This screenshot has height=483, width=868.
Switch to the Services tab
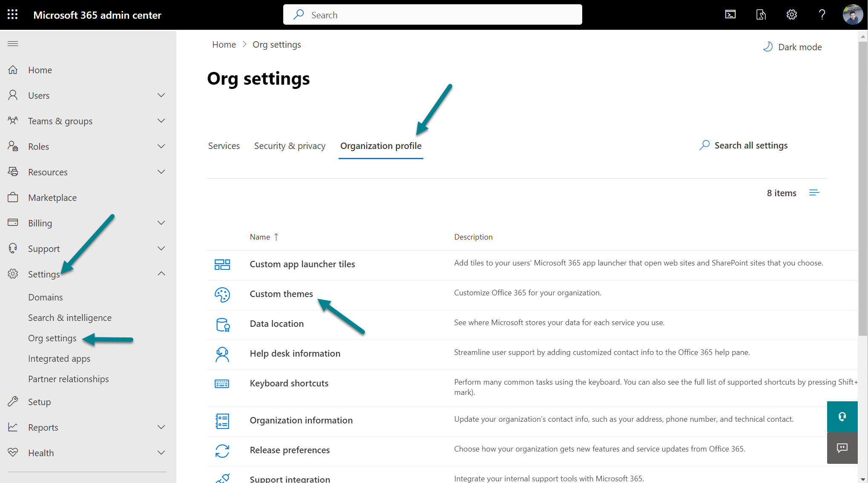coord(224,146)
